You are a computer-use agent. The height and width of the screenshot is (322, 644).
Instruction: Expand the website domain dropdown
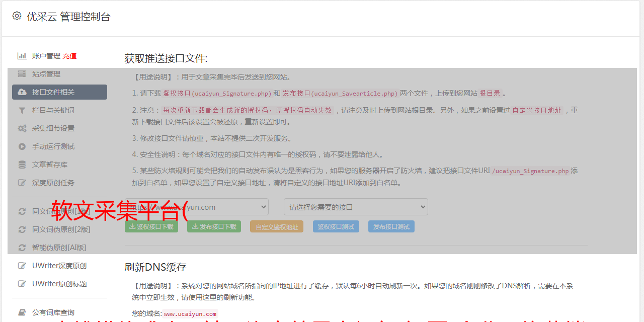pos(197,207)
